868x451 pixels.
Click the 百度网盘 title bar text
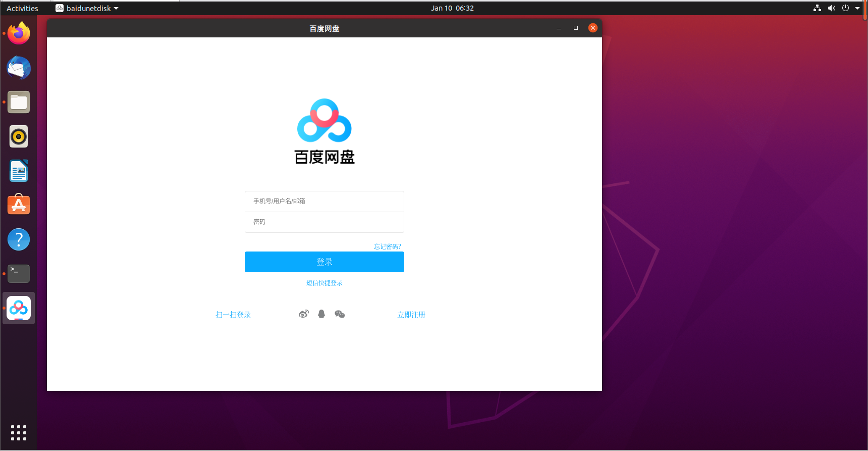tap(324, 29)
